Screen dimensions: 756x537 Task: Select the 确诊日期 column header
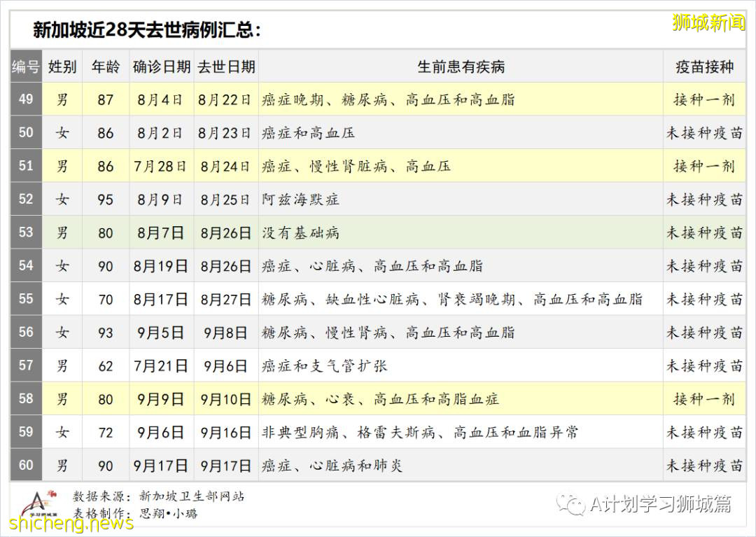(161, 67)
